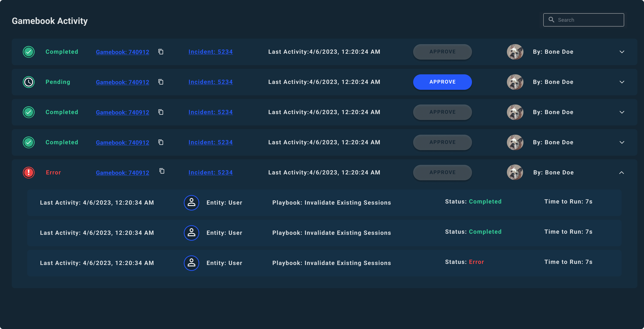This screenshot has height=329, width=644.
Task: Open Incident: 5234 link in second Completed row
Action: point(210,112)
